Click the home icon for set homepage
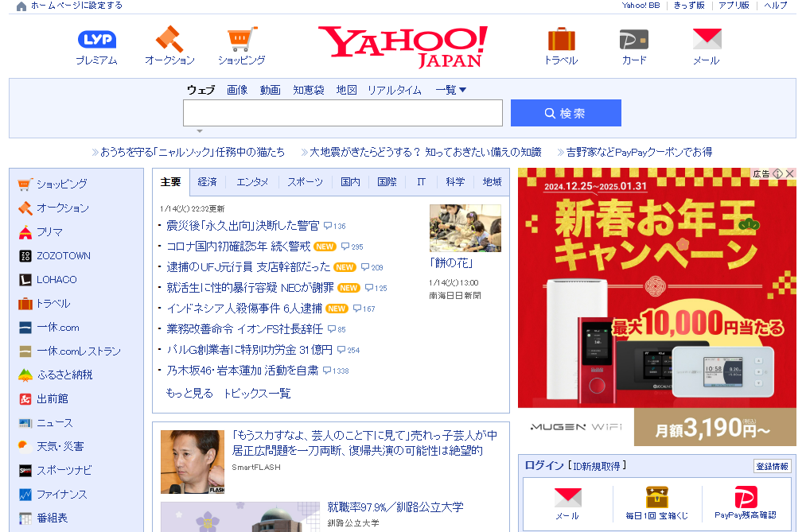This screenshot has height=532, width=806. pyautogui.click(x=21, y=6)
